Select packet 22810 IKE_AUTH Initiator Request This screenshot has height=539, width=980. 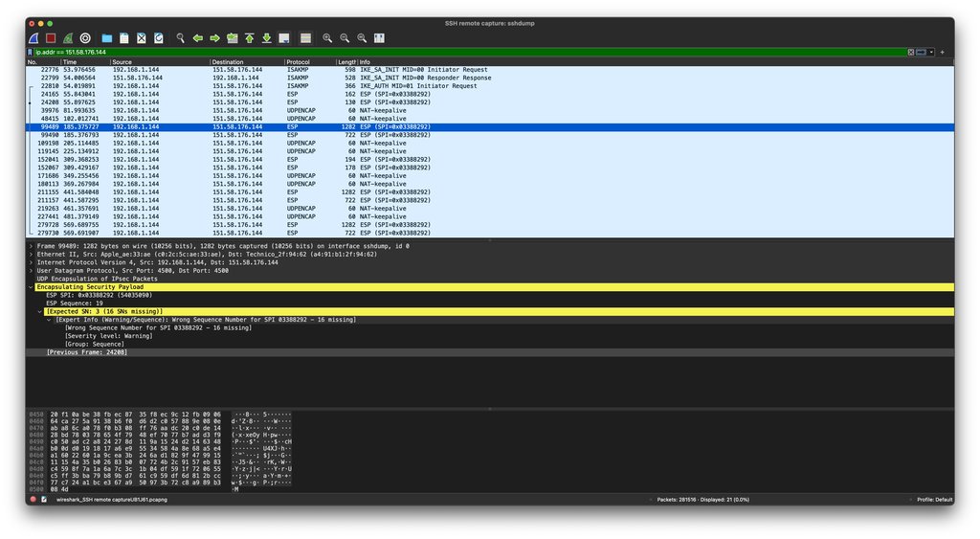click(490, 86)
